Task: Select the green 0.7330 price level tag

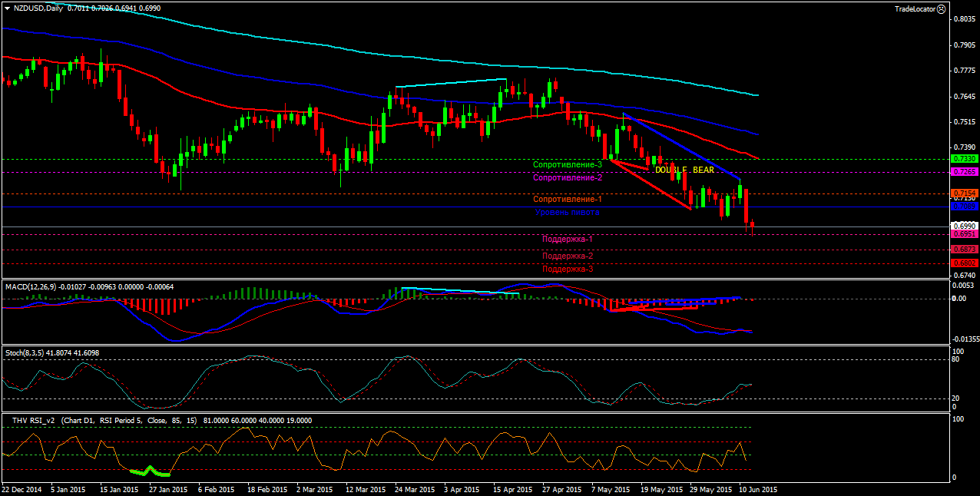Action: coord(964,158)
